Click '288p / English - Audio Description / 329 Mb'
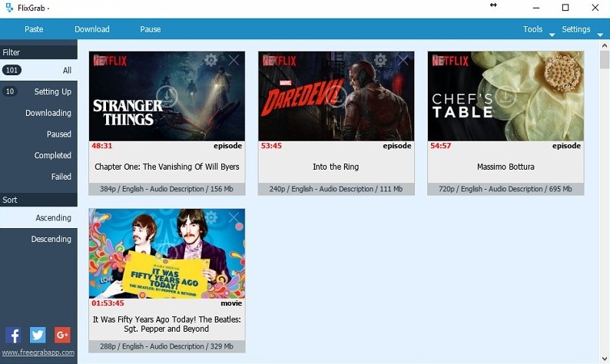The height and width of the screenshot is (364, 610). (167, 346)
